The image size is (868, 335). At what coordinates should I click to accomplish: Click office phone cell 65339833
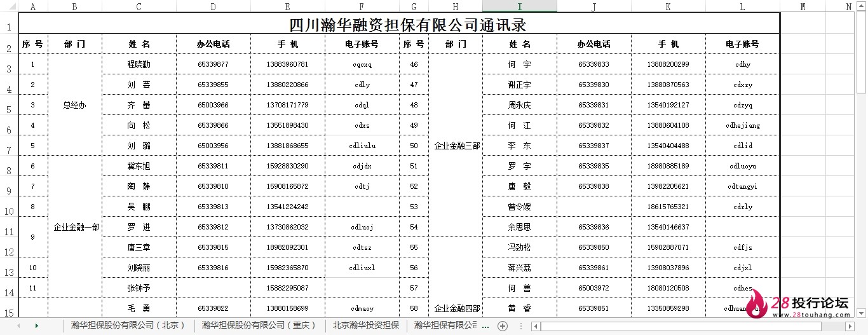pyautogui.click(x=594, y=65)
